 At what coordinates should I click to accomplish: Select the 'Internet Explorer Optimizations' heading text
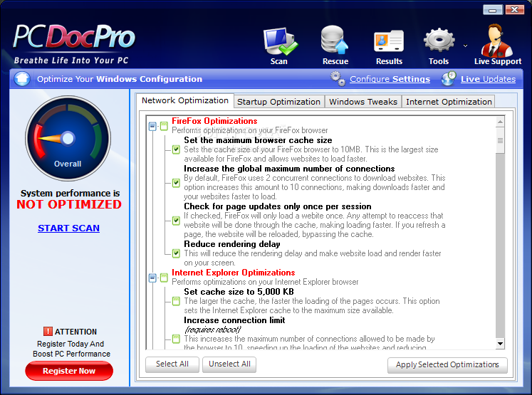click(234, 273)
